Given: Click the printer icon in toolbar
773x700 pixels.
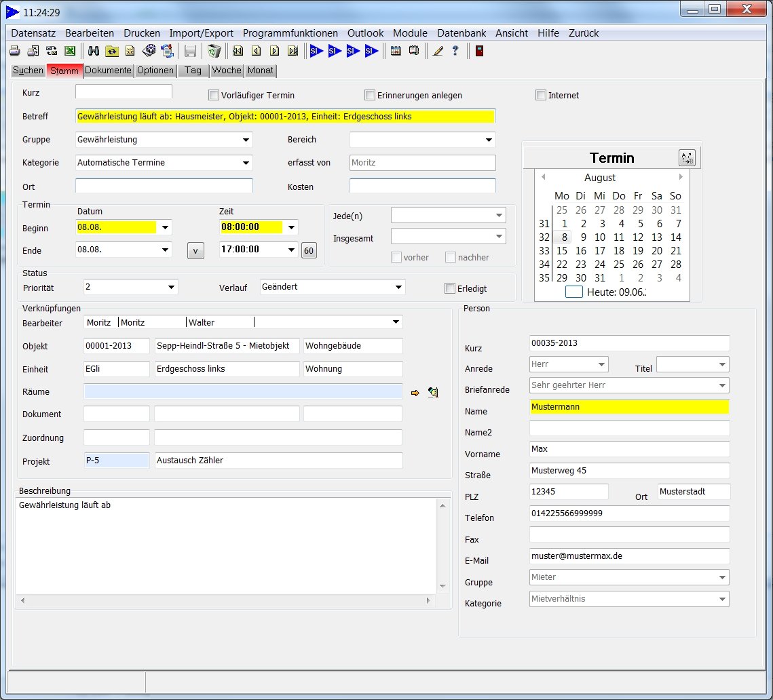Looking at the screenshot, I should point(14,51).
